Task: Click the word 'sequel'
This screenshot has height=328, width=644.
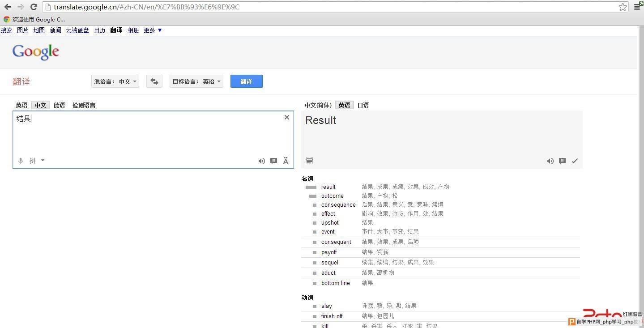Action: (x=330, y=263)
